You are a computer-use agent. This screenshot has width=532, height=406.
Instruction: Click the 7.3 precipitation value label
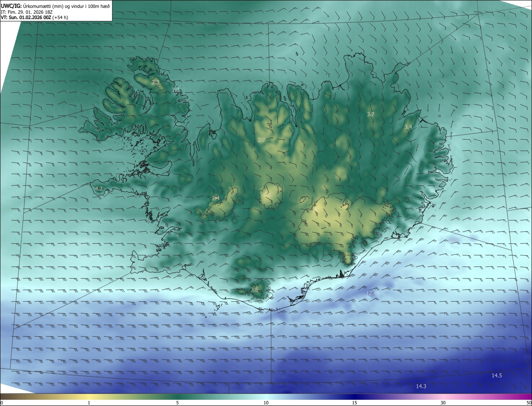(176, 90)
